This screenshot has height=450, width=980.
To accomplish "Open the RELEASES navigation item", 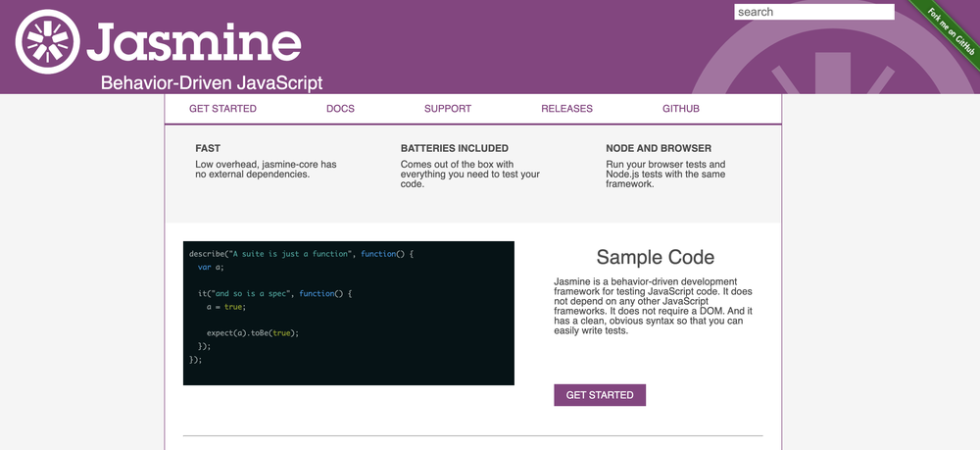I will [566, 109].
